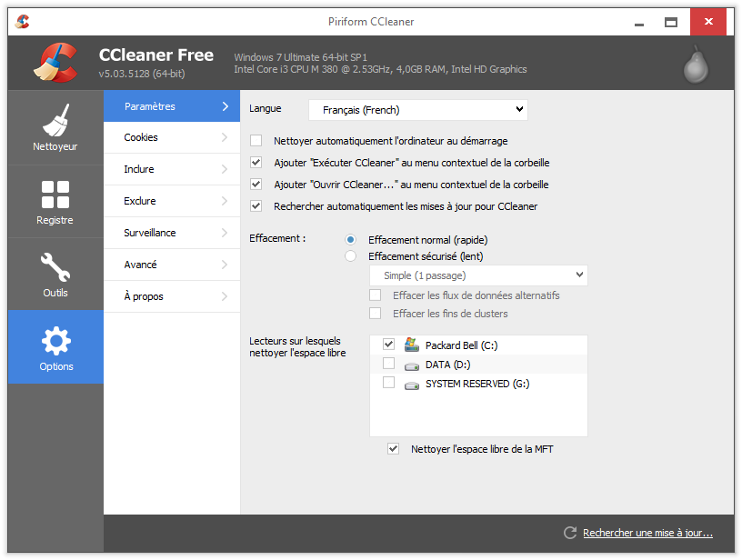Uncheck Nettoyer l'espace libre de la MFT
The height and width of the screenshot is (560, 742).
tap(394, 448)
